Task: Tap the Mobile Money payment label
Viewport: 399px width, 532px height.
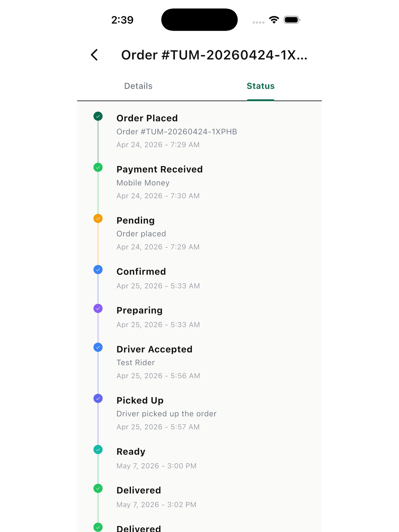Action: tap(143, 183)
